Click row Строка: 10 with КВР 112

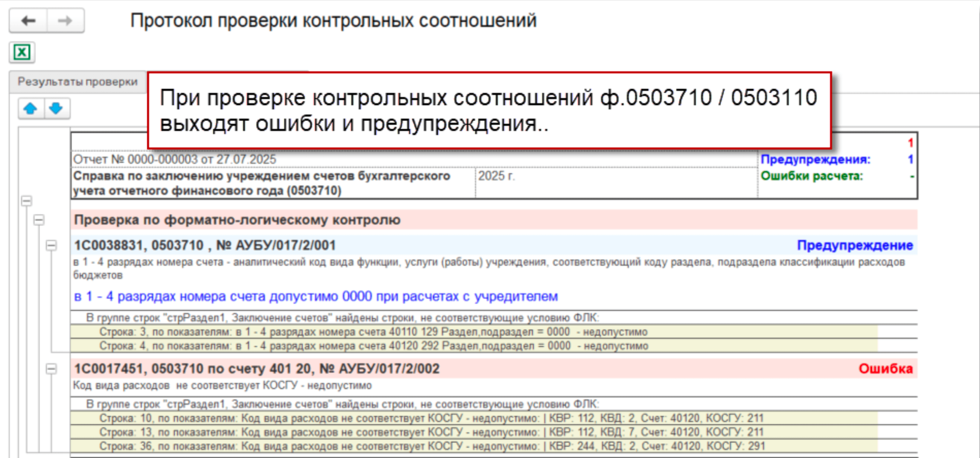pos(431,418)
